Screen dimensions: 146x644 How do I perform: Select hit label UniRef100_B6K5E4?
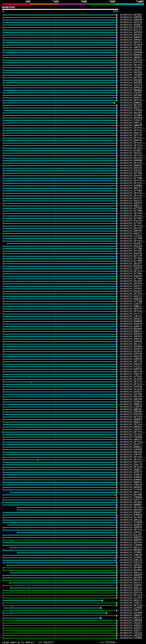click(131, 550)
